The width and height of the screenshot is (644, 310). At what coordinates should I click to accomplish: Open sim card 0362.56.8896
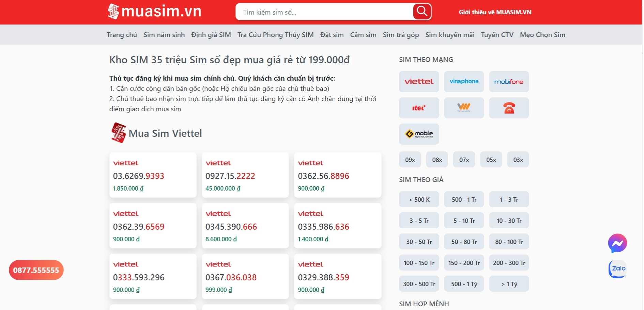[x=337, y=175]
